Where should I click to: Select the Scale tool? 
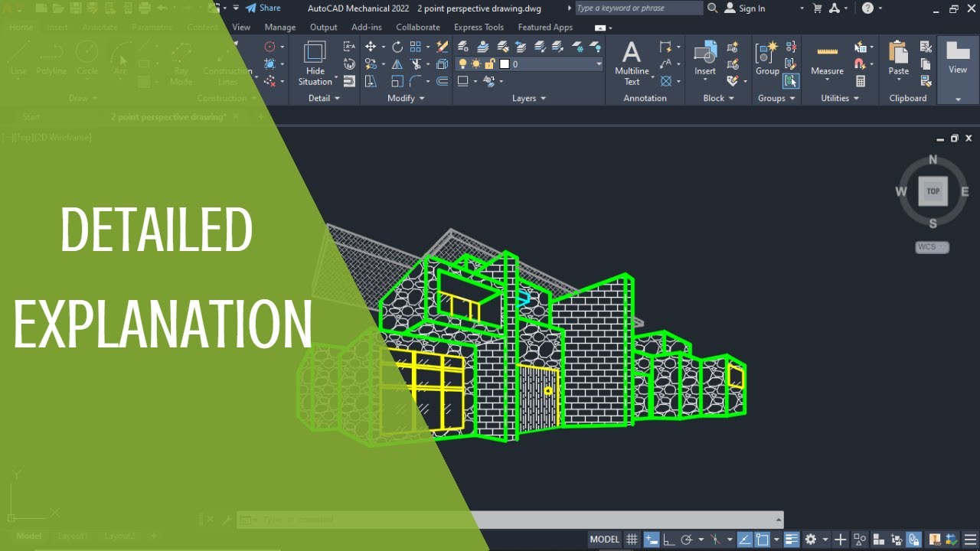click(x=397, y=81)
